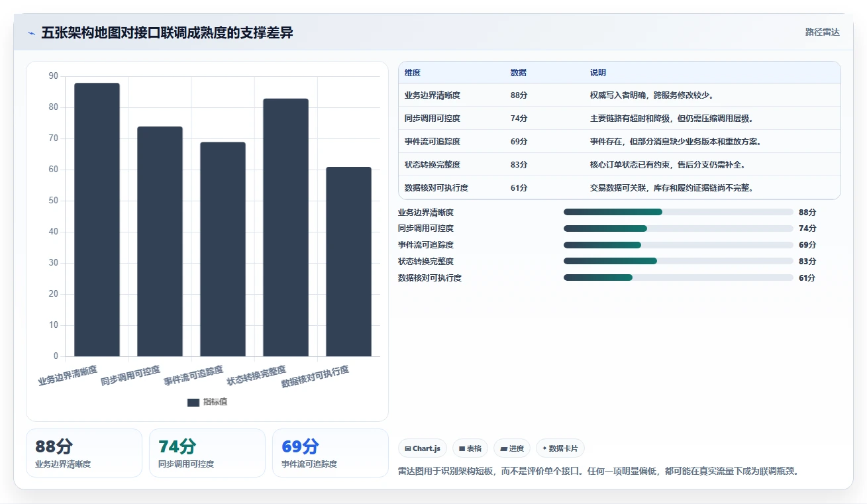The image size is (867, 504).
Task: Click the 进度 chip
Action: click(512, 448)
